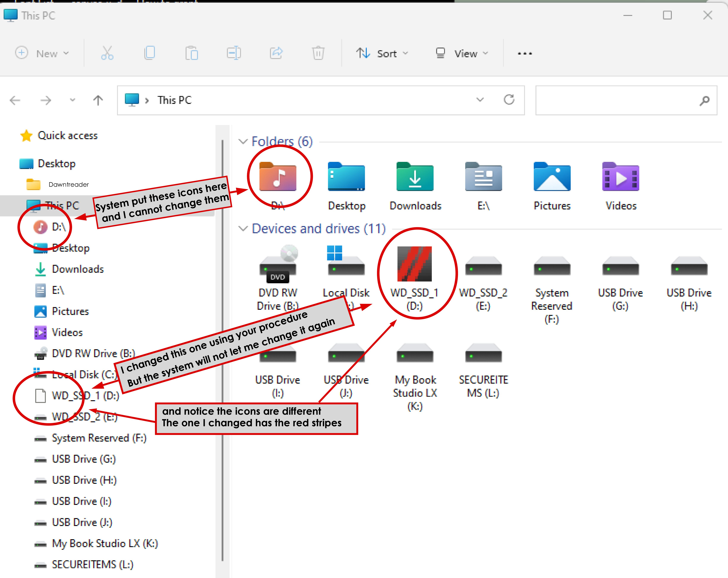Open DVD RW Drive (B:)
Image resolution: width=728 pixels, height=578 pixels.
pyautogui.click(x=278, y=267)
